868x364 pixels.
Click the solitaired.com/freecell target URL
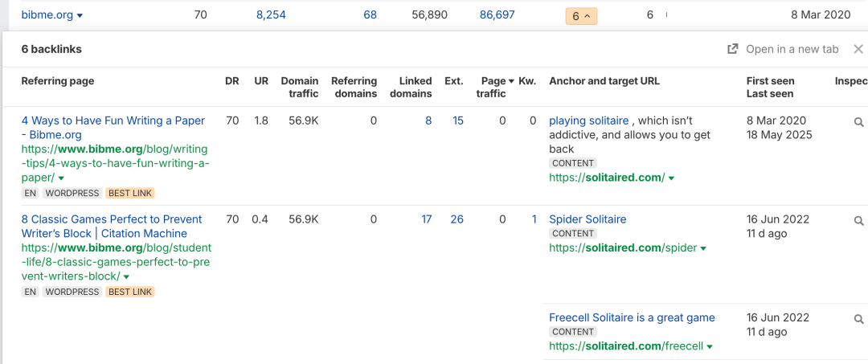coord(626,347)
